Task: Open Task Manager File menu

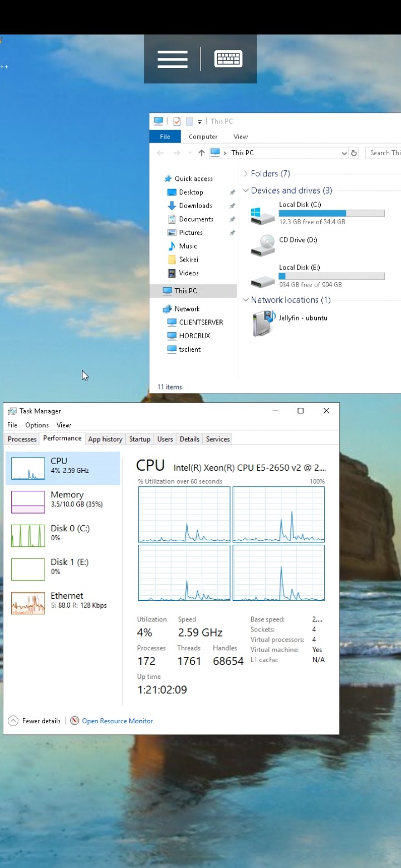Action: click(12, 425)
